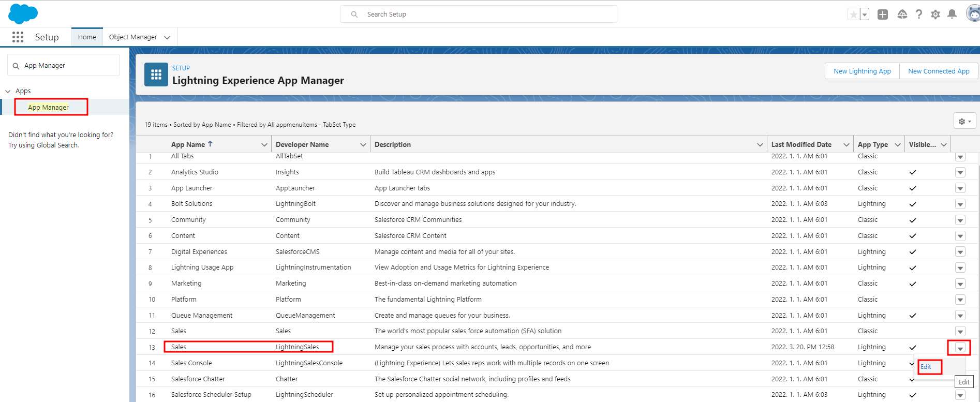Open row actions for Salesforce Scheduler Setup
Screen dimensions: 980x402
click(x=960, y=395)
